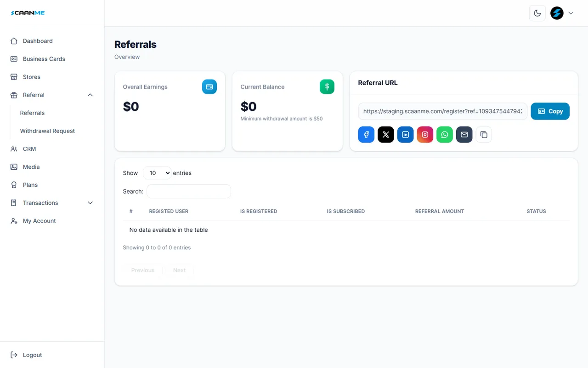Sort by Is Registered column

pos(259,211)
